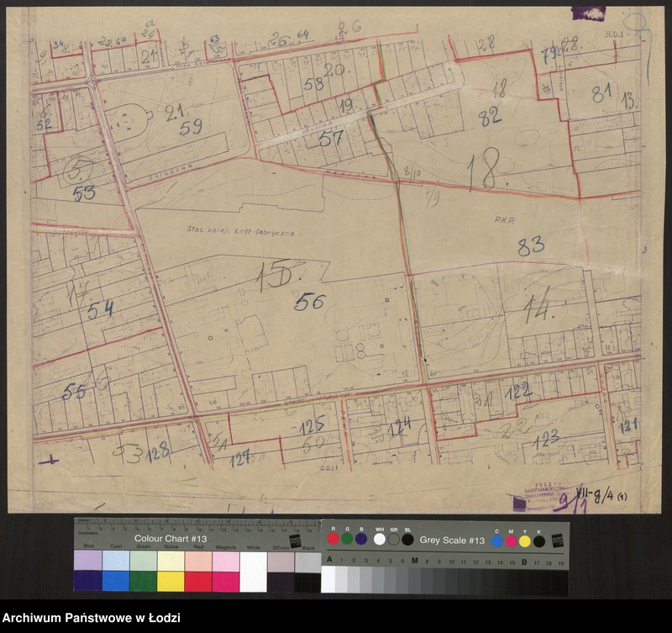
Task: Click the 'Colour Chart #13' title
Action: [170, 538]
